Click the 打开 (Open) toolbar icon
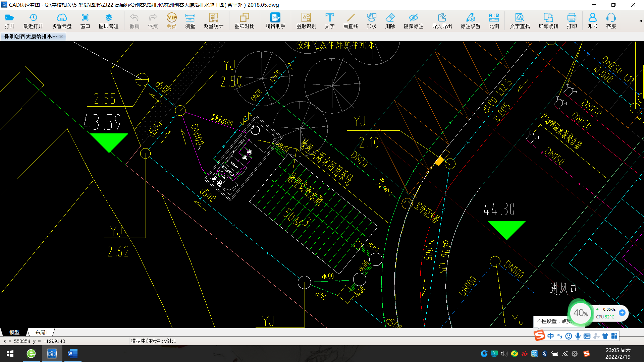Image resolution: width=644 pixels, height=362 pixels. point(10,21)
